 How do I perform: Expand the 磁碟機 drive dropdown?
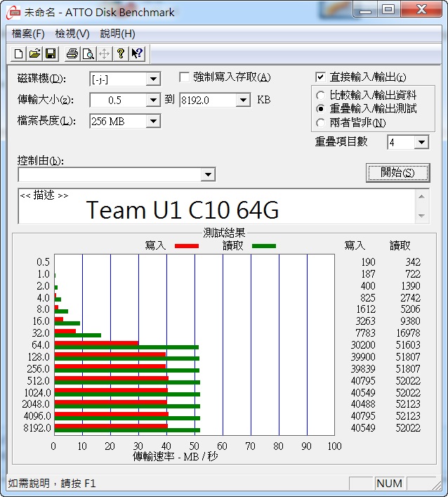click(153, 79)
